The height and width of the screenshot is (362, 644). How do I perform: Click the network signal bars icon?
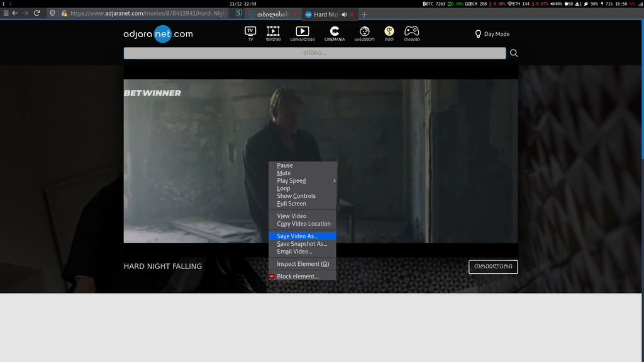click(640, 4)
